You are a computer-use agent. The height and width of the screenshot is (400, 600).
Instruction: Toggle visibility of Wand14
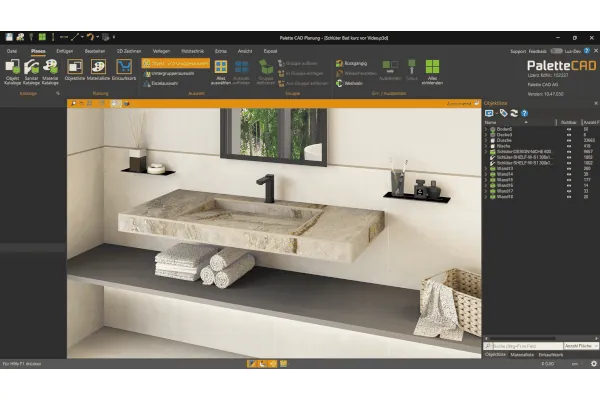[569, 174]
